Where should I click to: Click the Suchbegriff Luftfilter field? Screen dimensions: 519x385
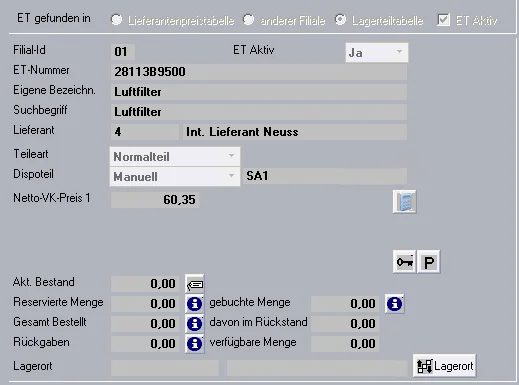259,112
